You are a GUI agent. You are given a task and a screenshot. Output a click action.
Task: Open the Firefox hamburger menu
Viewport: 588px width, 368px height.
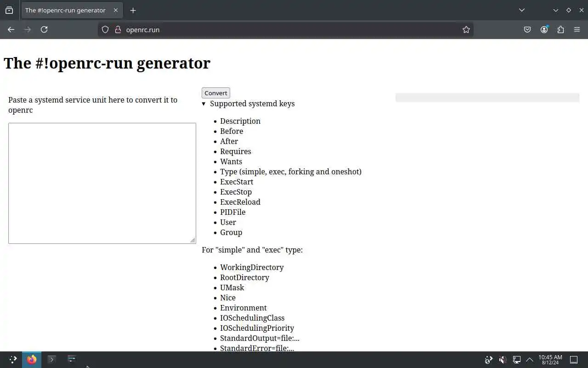577,29
